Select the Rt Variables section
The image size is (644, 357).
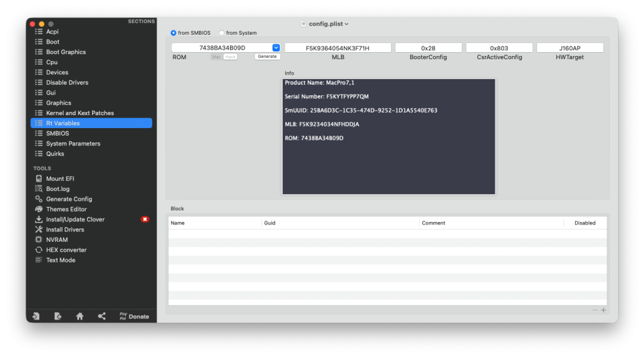coord(91,123)
